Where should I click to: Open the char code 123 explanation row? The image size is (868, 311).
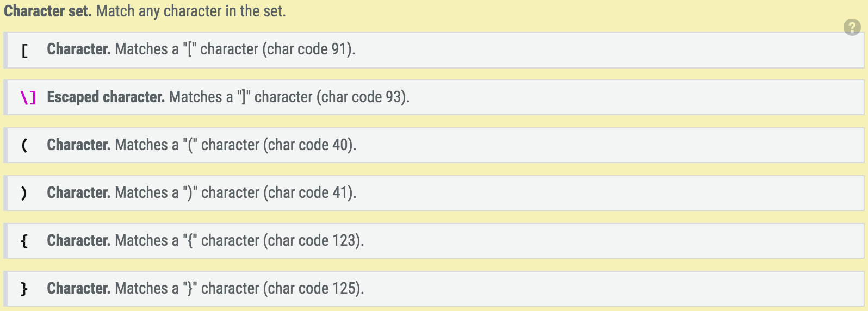pyautogui.click(x=435, y=241)
